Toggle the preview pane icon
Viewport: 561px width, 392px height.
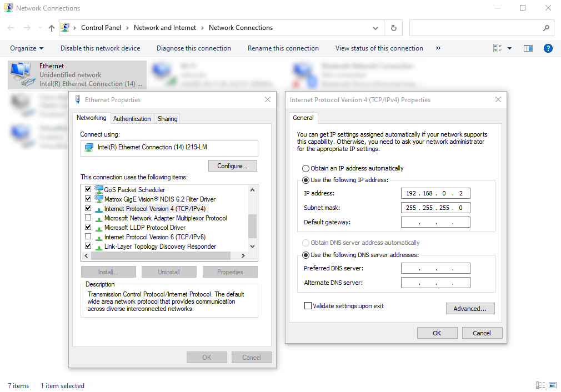coord(528,48)
